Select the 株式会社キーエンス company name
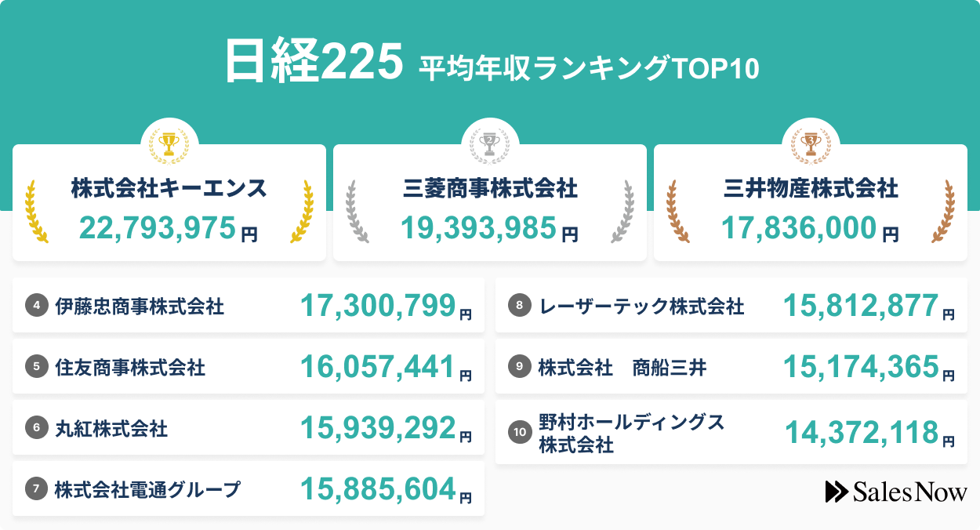 click(169, 189)
